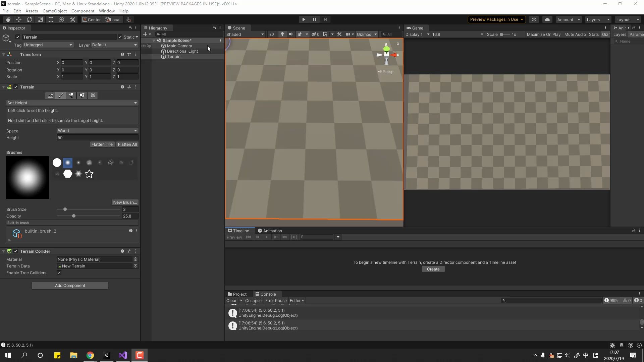Open the Paint Trees terrain tool
The image size is (644, 362).
[71, 96]
